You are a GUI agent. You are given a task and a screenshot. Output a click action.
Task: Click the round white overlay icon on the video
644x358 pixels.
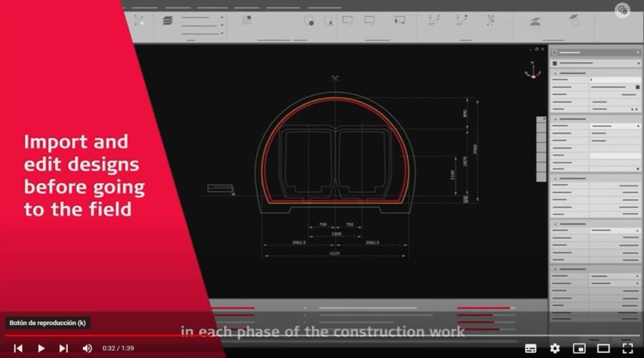point(623,10)
